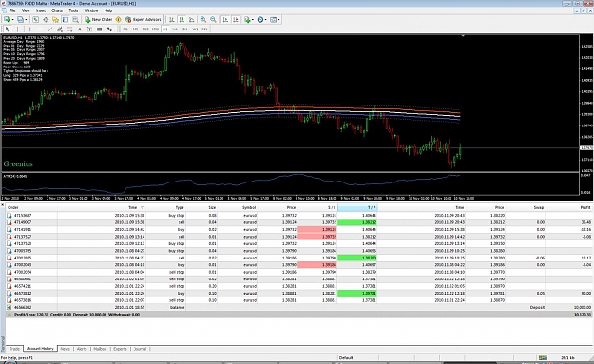Switch to the Journal tab
Viewport: 594px width, 364px height.
pyautogui.click(x=140, y=349)
